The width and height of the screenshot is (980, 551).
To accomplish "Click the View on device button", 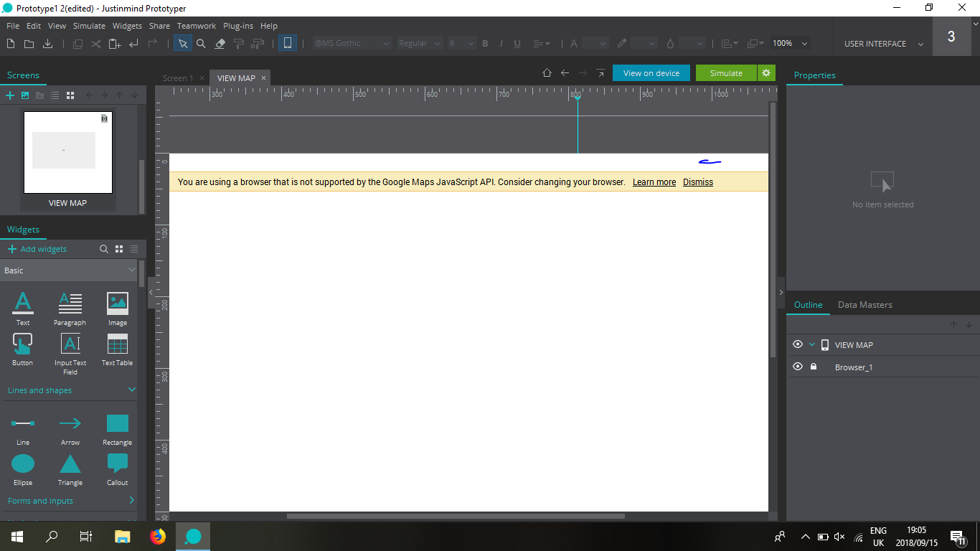I will 651,73.
